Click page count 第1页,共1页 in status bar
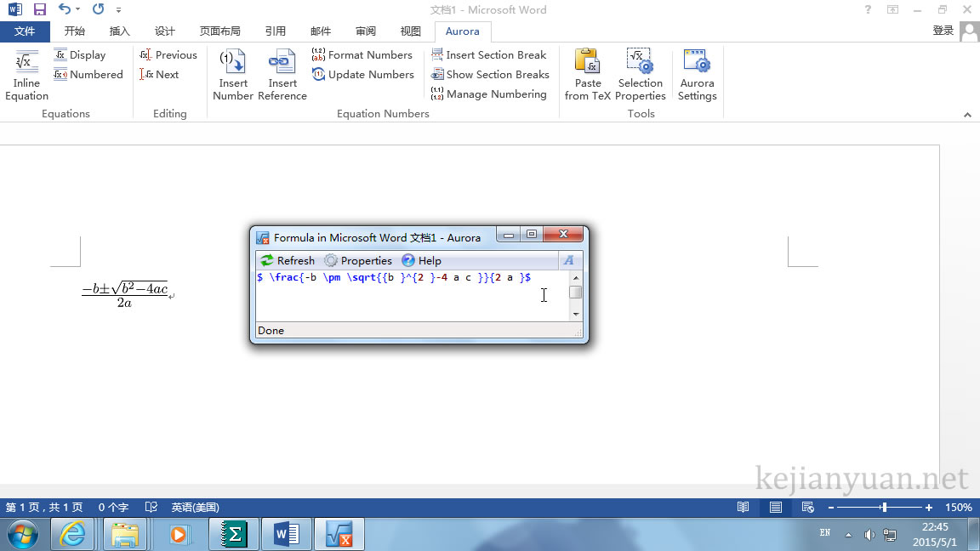This screenshot has width=980, height=551. point(43,508)
